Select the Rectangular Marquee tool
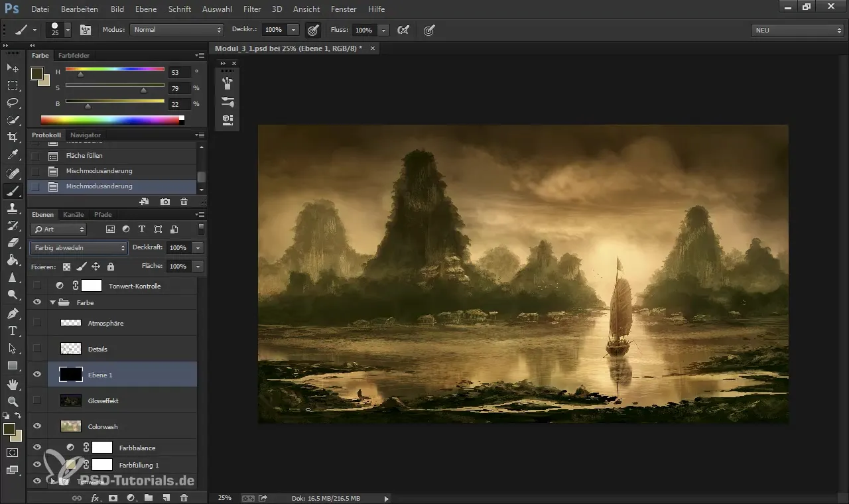 click(x=13, y=86)
